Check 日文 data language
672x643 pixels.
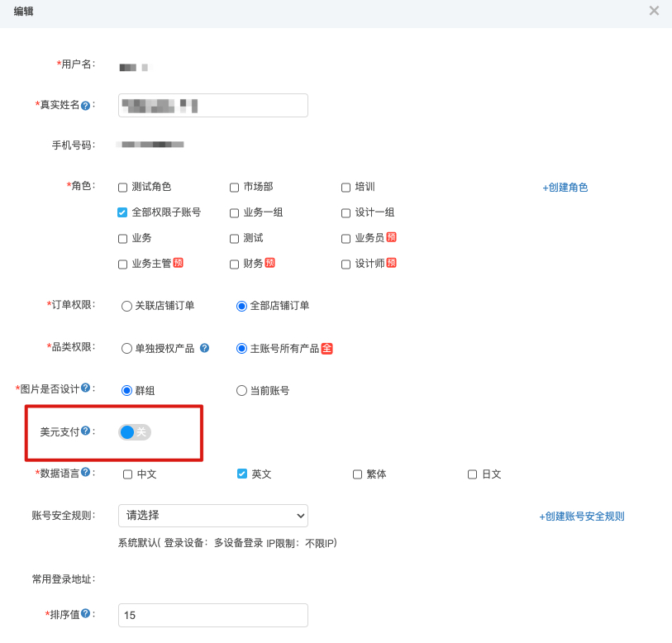pyautogui.click(x=472, y=474)
